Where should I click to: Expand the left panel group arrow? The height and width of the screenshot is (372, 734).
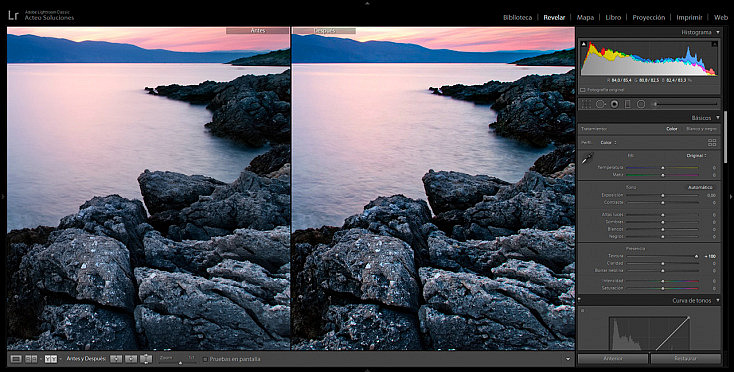3,197
